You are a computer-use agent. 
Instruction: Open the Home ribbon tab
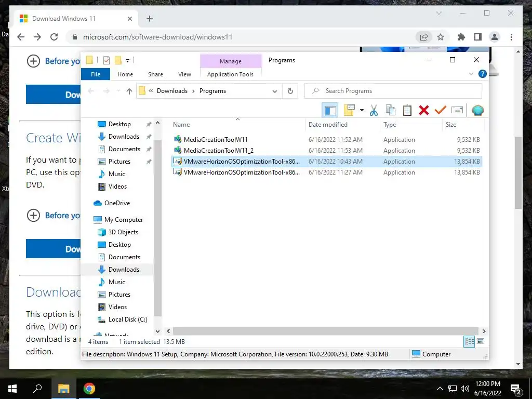[x=125, y=74]
